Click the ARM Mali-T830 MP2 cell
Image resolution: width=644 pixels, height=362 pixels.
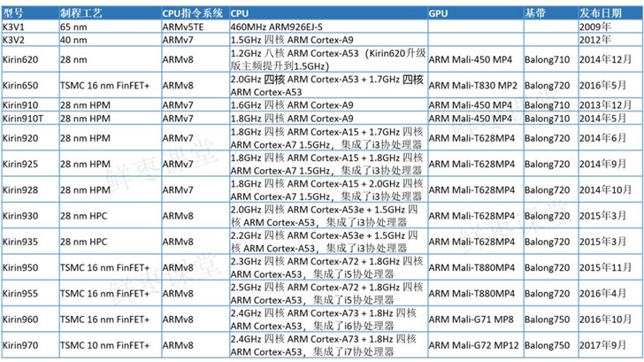click(x=473, y=86)
